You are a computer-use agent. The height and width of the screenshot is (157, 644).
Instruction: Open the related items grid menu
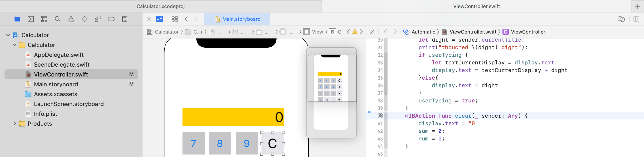pyautogui.click(x=174, y=19)
